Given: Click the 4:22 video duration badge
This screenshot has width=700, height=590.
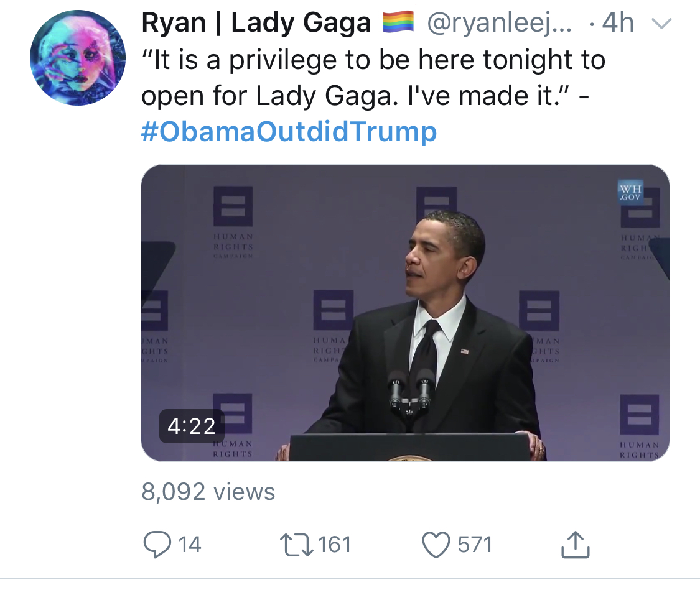Looking at the screenshot, I should [x=192, y=426].
